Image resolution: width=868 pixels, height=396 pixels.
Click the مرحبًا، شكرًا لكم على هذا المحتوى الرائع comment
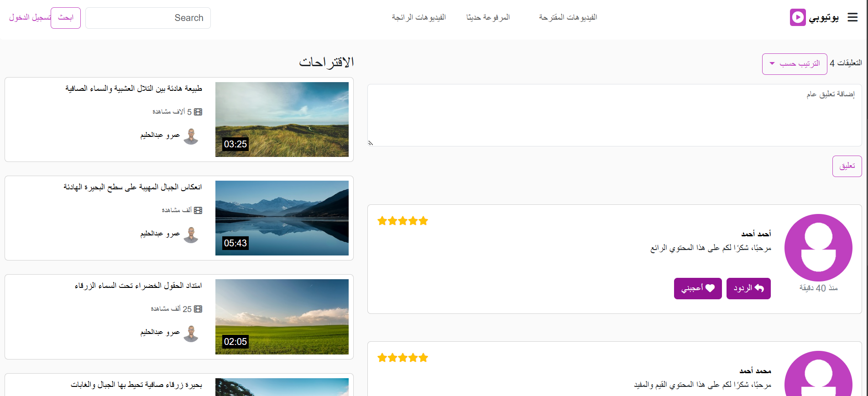[x=711, y=248]
